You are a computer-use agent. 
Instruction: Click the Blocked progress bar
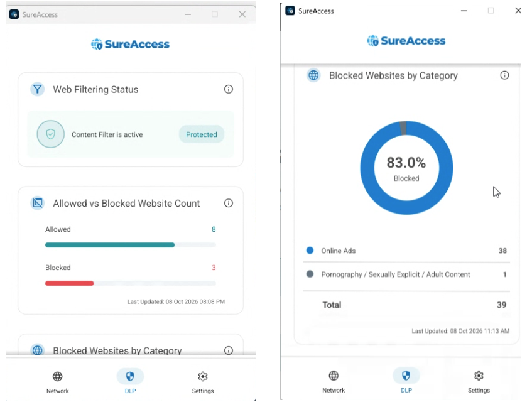[x=130, y=283]
